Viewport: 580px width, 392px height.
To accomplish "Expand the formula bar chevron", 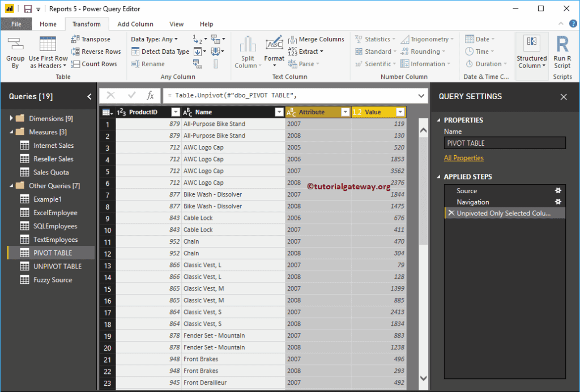I will pyautogui.click(x=421, y=96).
